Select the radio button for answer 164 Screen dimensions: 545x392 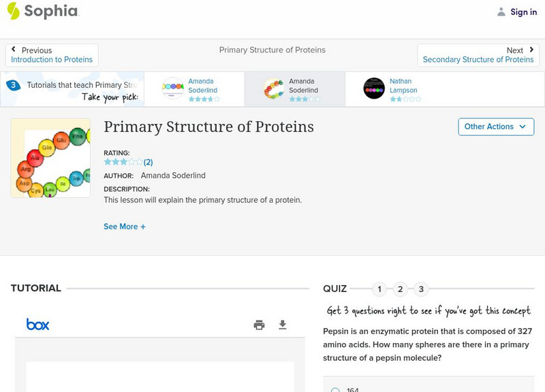click(335, 390)
